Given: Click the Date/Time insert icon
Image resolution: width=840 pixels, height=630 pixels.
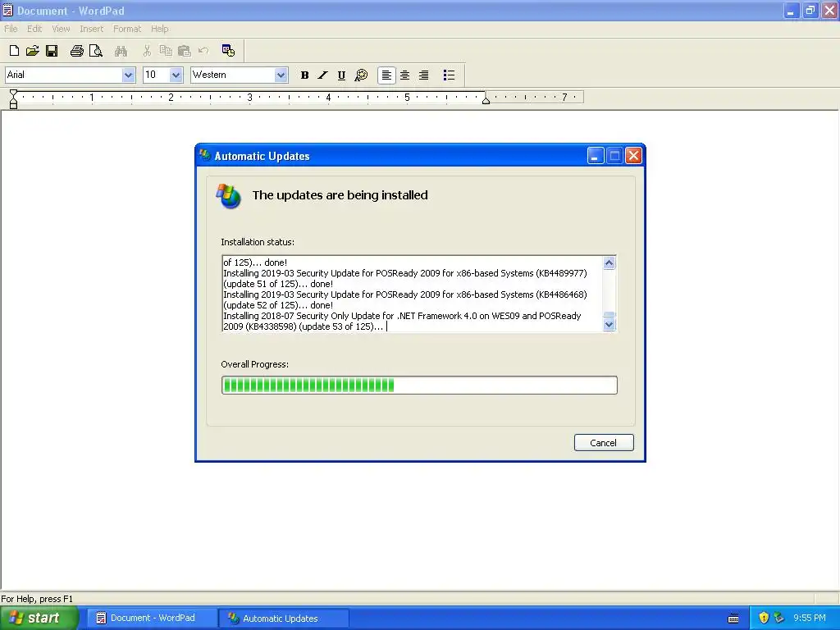Looking at the screenshot, I should pyautogui.click(x=228, y=51).
